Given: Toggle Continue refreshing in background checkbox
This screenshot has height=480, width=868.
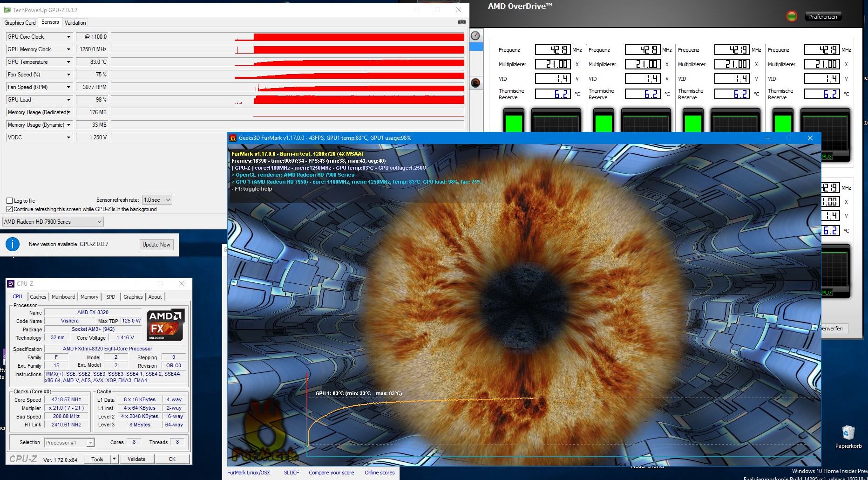Looking at the screenshot, I should point(10,209).
